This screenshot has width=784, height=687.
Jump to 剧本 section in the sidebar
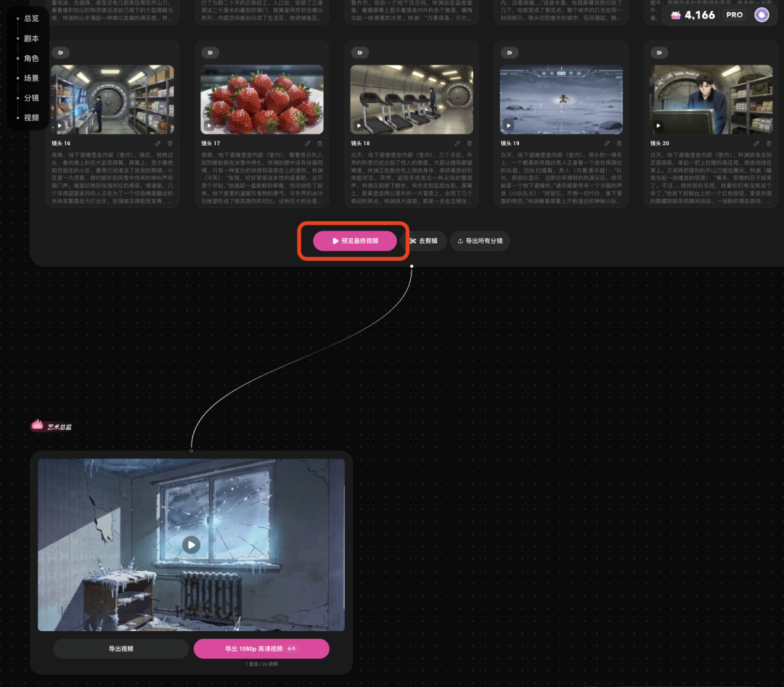click(x=31, y=38)
